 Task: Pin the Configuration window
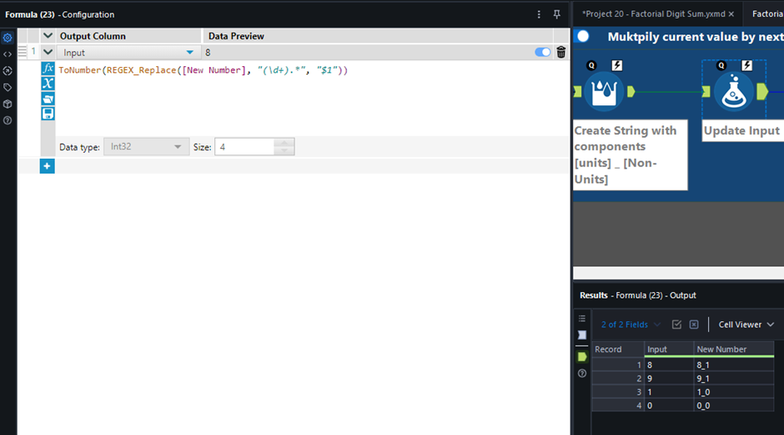pyautogui.click(x=556, y=14)
